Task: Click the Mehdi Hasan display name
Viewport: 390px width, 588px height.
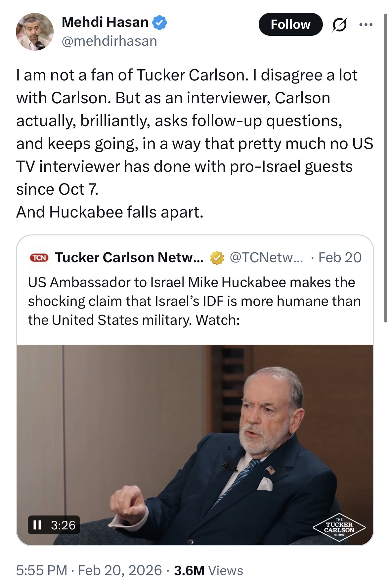Action: point(105,22)
